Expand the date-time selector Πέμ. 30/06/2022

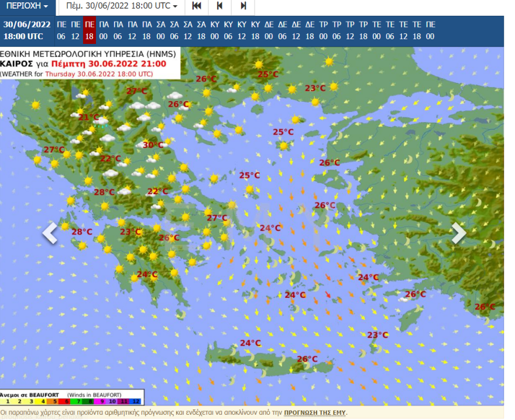pyautogui.click(x=122, y=6)
